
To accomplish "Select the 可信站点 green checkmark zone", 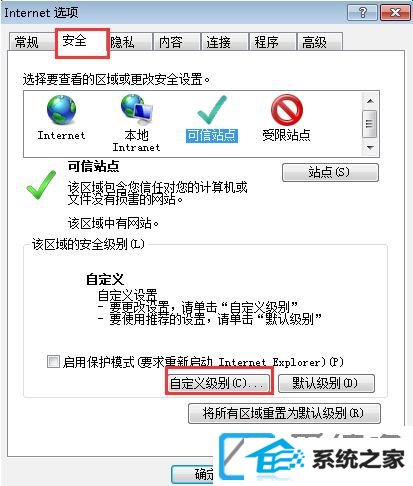I will 212,110.
